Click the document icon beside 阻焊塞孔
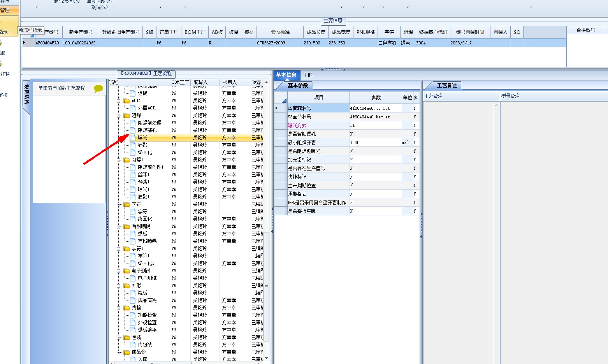This screenshot has height=364, width=608. coord(133,130)
